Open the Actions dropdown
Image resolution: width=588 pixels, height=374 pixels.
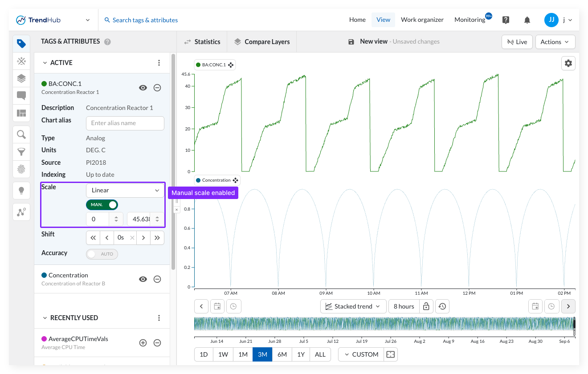tap(555, 42)
